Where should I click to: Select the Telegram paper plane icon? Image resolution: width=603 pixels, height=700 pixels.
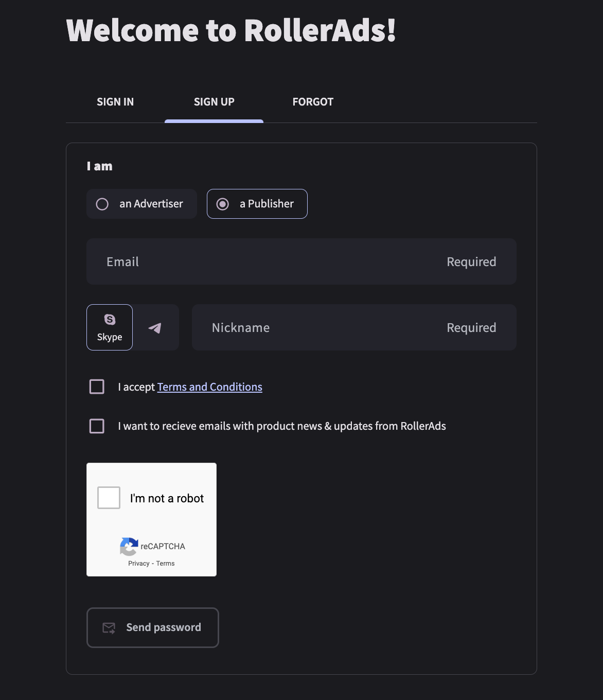(x=155, y=328)
